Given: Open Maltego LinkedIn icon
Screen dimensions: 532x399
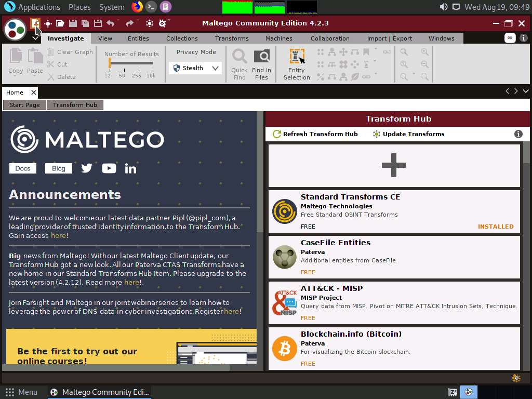Looking at the screenshot, I should click(x=130, y=168).
